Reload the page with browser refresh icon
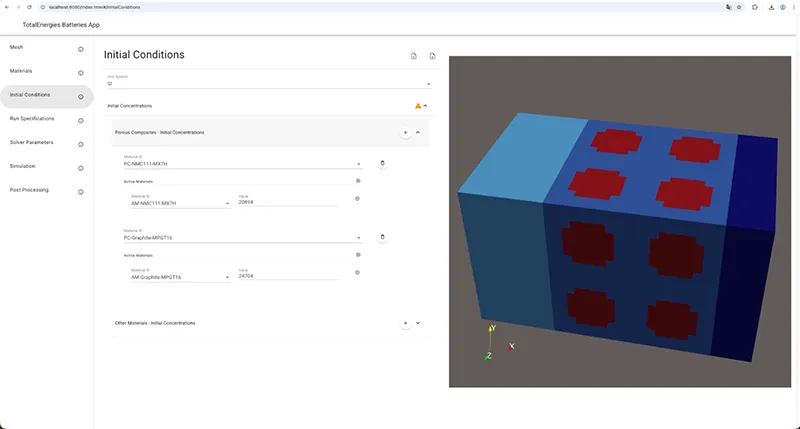Image resolution: width=800 pixels, height=429 pixels. [29, 7]
